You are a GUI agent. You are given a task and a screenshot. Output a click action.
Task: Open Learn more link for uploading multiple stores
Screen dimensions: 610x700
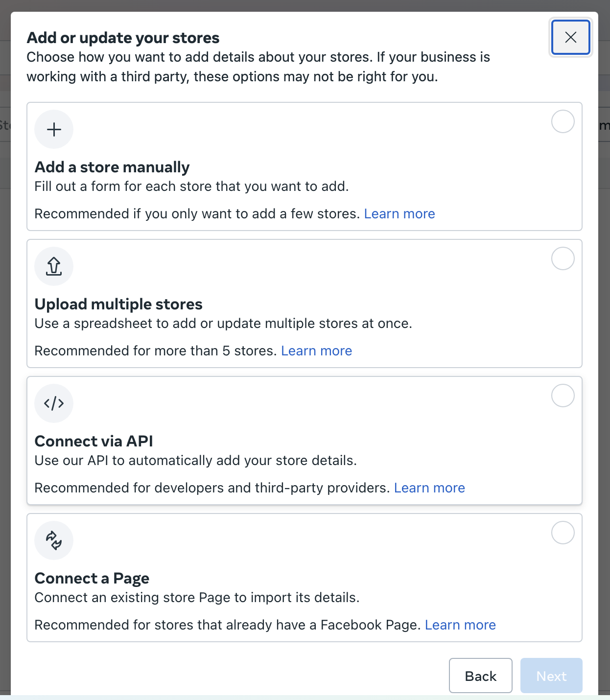click(x=317, y=351)
